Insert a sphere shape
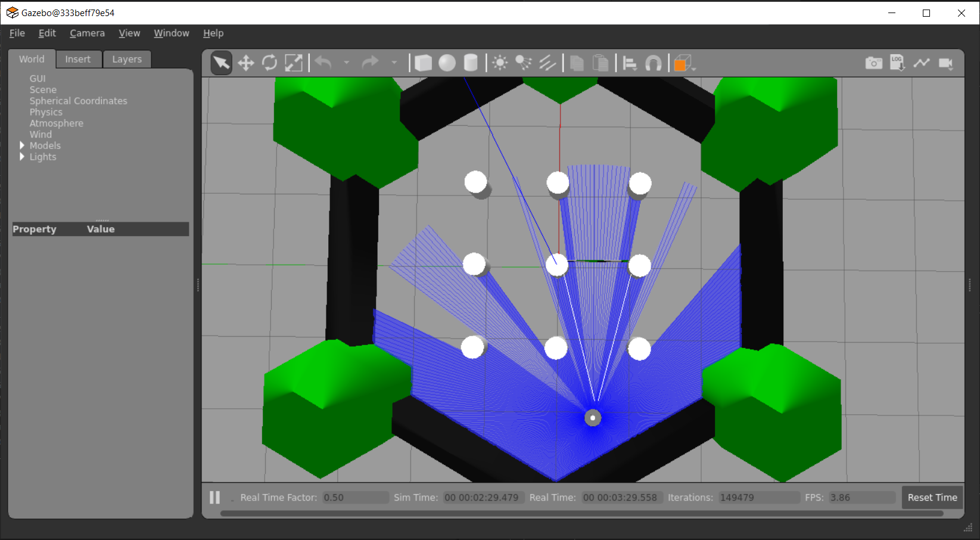The height and width of the screenshot is (540, 980). [x=447, y=63]
